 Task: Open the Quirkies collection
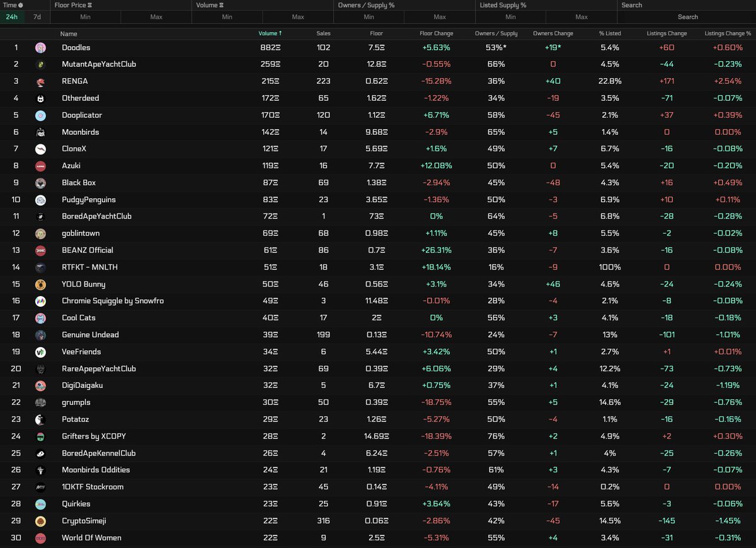pyautogui.click(x=76, y=504)
